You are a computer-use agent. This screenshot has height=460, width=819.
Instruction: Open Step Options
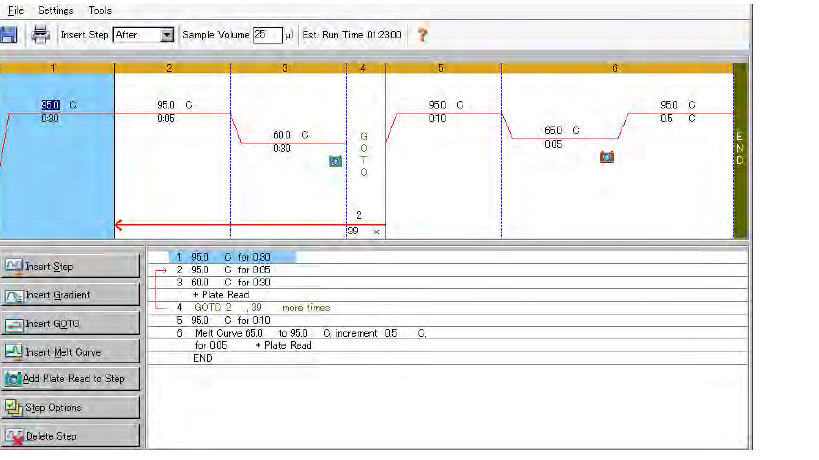click(x=71, y=408)
